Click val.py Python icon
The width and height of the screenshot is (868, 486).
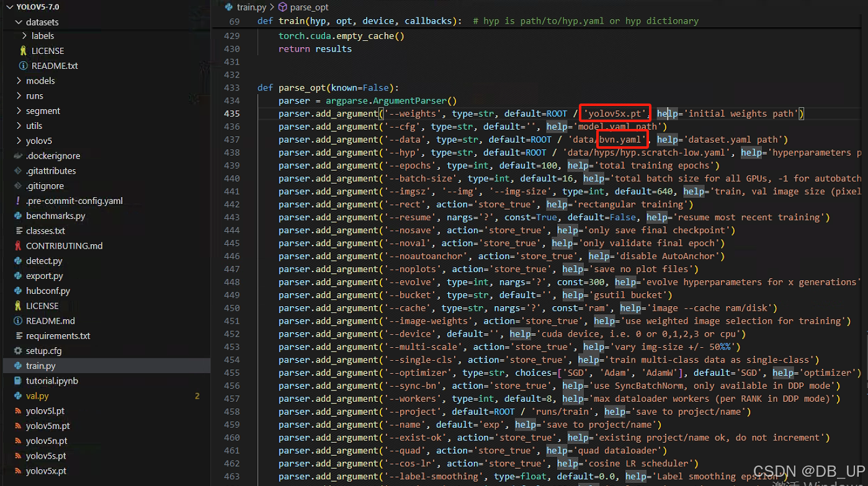(x=18, y=395)
